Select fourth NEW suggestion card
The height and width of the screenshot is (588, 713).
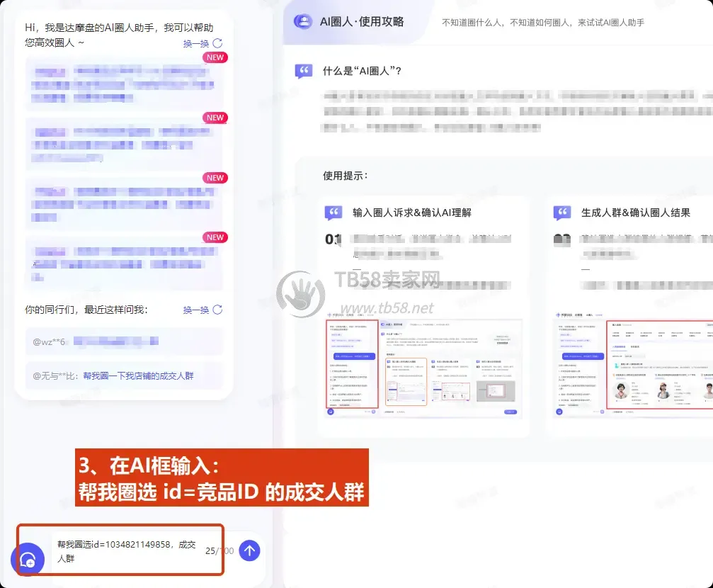pos(124,264)
